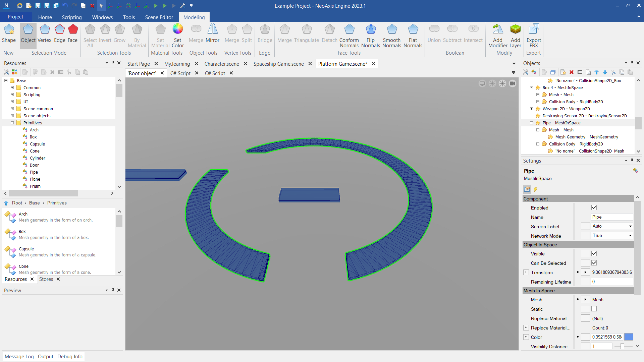This screenshot has width=644, height=362.
Task: Uncheck the Visible checkbox
Action: coord(594,254)
